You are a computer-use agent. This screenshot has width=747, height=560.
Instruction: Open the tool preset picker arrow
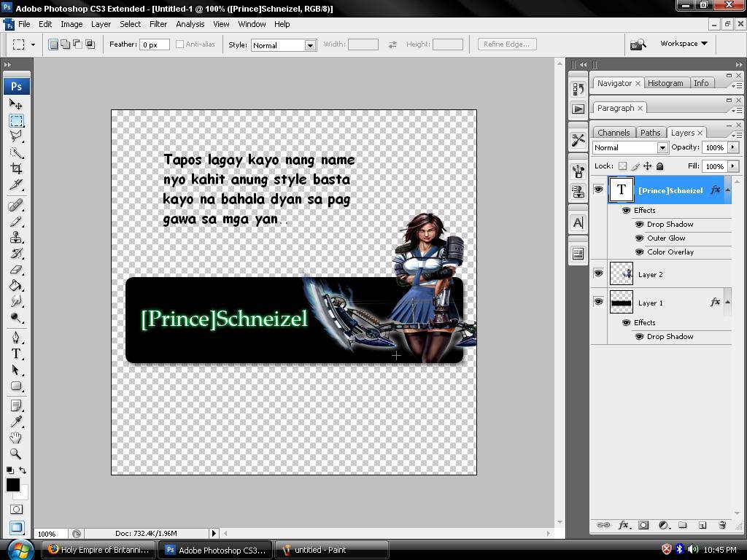[x=33, y=44]
